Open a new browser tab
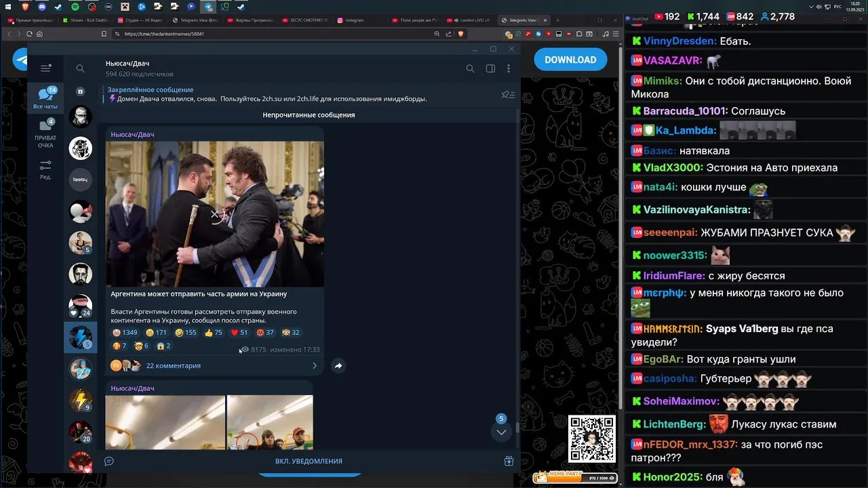Viewport: 868px width, 488px height. [557, 20]
